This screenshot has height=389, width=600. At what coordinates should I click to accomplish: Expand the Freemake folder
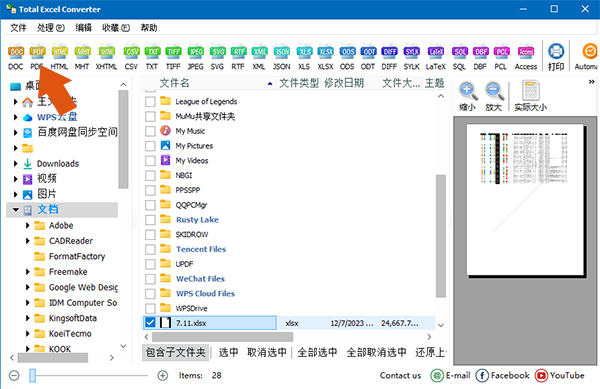click(28, 272)
